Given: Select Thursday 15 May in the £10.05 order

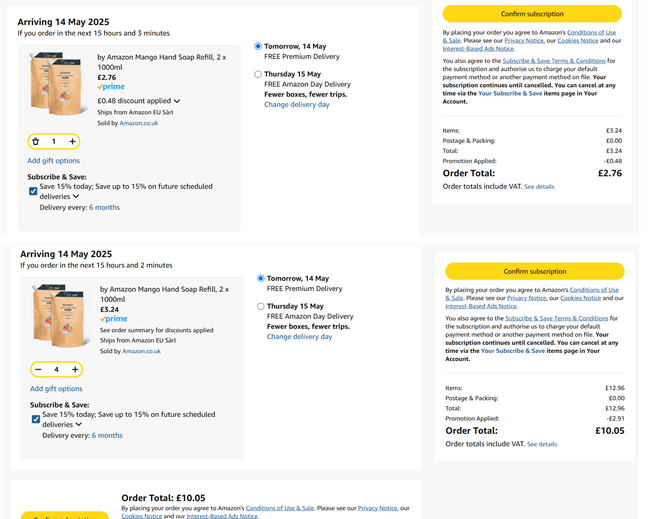Looking at the screenshot, I should 260,306.
